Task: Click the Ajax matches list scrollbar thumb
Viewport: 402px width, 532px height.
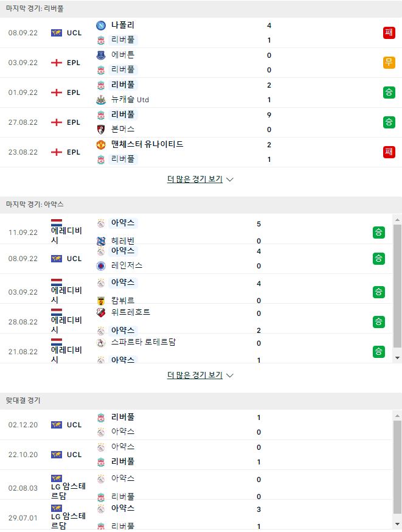Action: pyautogui.click(x=397, y=286)
